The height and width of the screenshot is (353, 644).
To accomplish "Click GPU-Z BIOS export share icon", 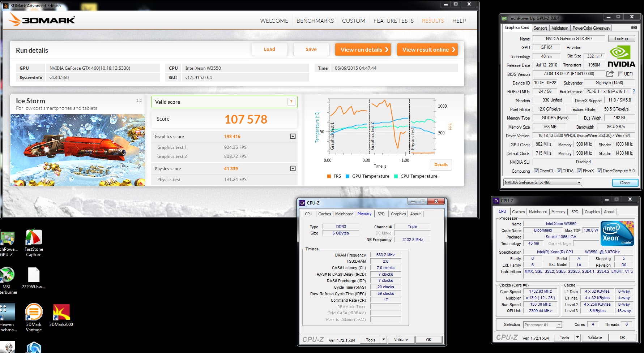I will (x=610, y=74).
